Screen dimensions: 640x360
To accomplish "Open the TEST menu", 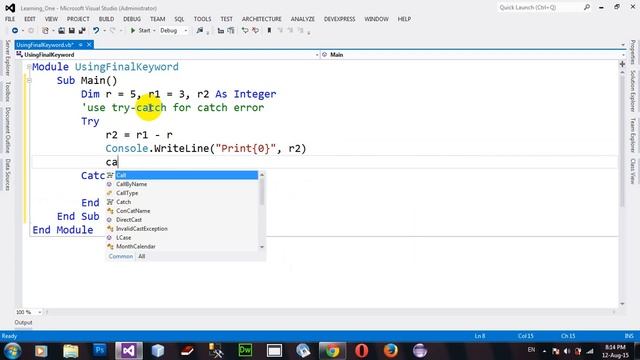I will pos(227,19).
